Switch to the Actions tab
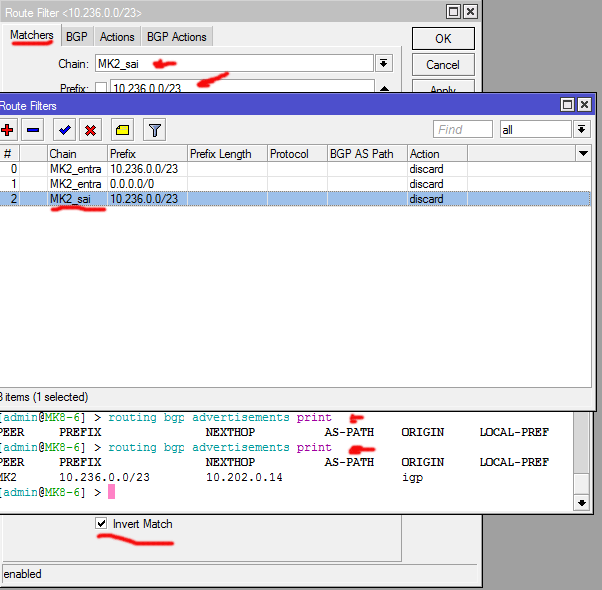 tap(117, 37)
